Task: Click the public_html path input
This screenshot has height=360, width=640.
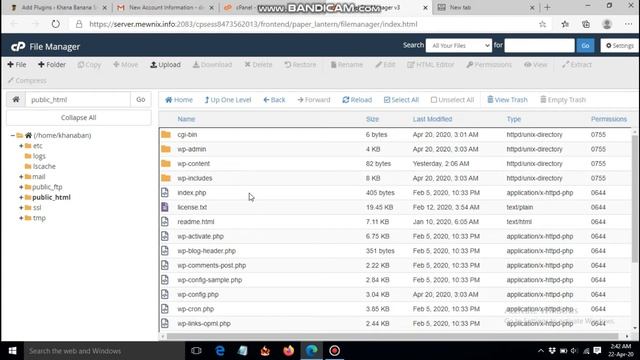Action: (x=78, y=100)
